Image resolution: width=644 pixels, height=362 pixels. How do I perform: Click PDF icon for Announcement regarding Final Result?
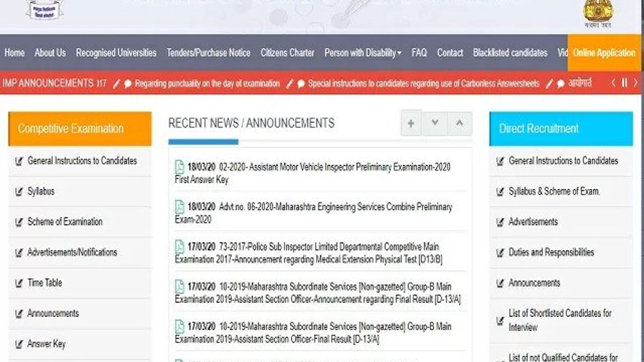pyautogui.click(x=180, y=286)
